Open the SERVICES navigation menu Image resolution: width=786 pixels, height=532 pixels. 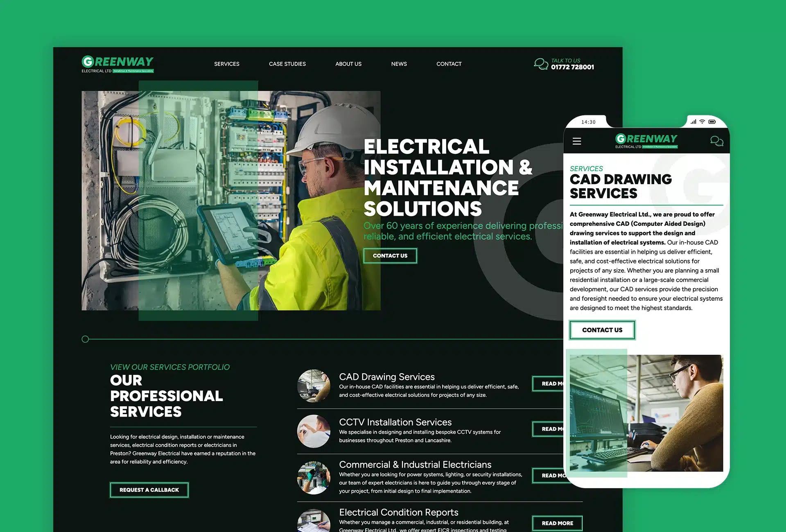(226, 64)
